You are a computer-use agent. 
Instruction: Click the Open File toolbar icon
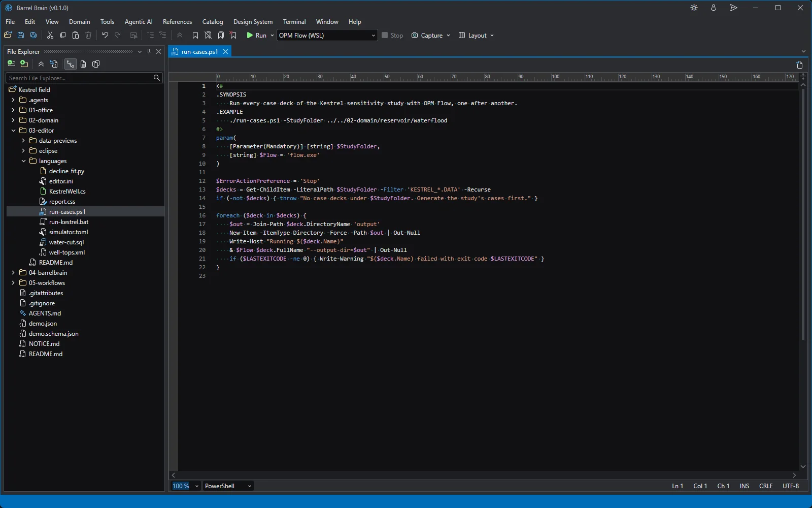tap(8, 35)
